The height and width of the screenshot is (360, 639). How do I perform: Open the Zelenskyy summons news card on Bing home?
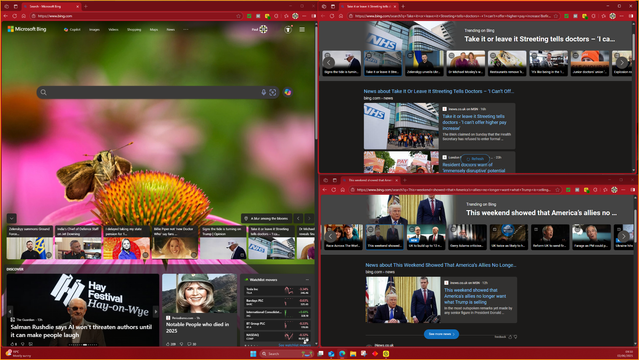[x=30, y=243]
